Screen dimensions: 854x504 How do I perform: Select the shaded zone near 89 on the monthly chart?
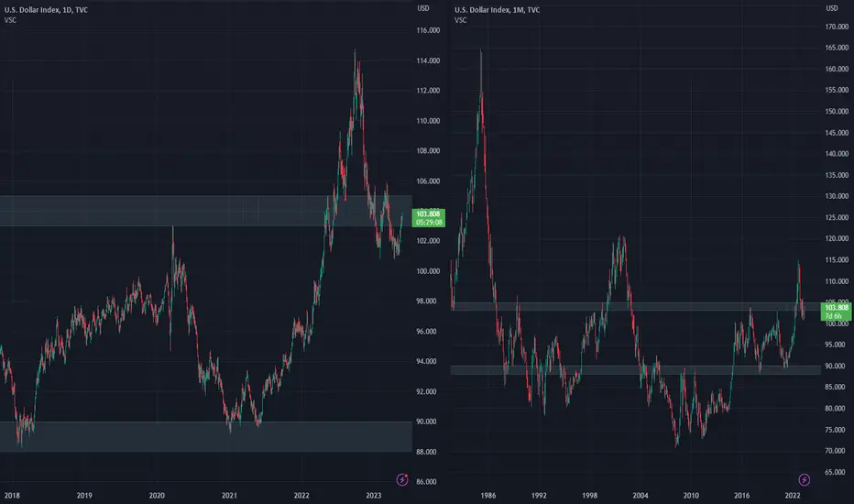click(636, 370)
